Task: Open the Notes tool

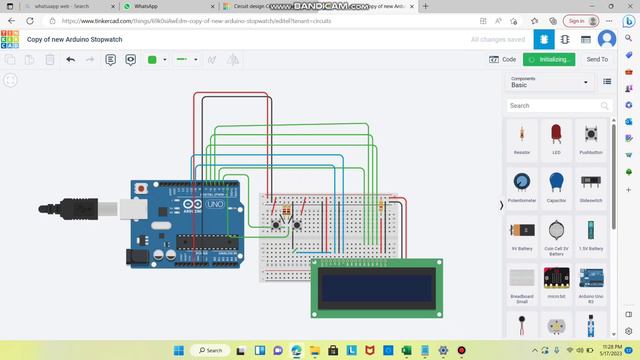Action: (110, 60)
